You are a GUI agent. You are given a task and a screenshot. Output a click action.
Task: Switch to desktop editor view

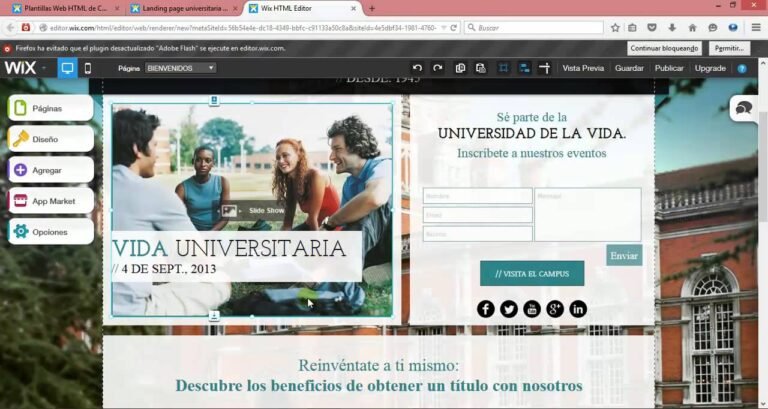click(68, 68)
